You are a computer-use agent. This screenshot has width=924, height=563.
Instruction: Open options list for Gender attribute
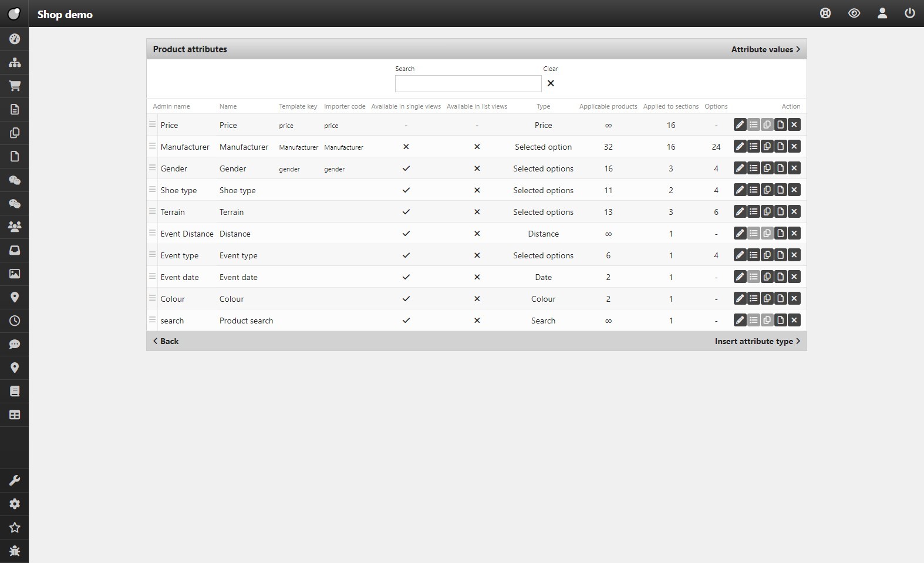(753, 168)
